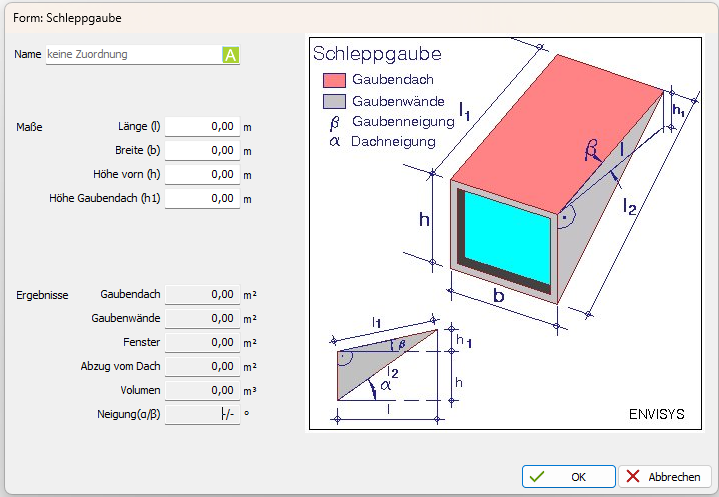Viewport: 719px width, 497px height.
Task: Focus the Name field 'keine Zuordnung'
Action: point(133,55)
